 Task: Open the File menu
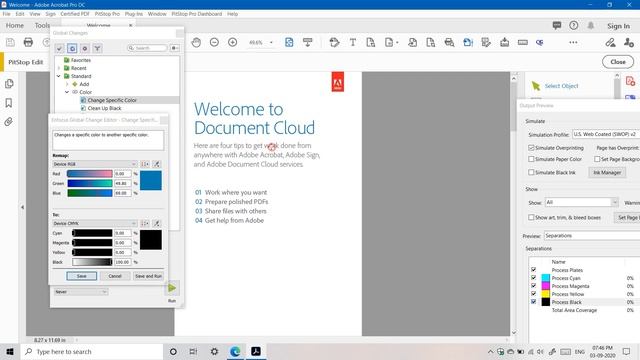coord(7,14)
